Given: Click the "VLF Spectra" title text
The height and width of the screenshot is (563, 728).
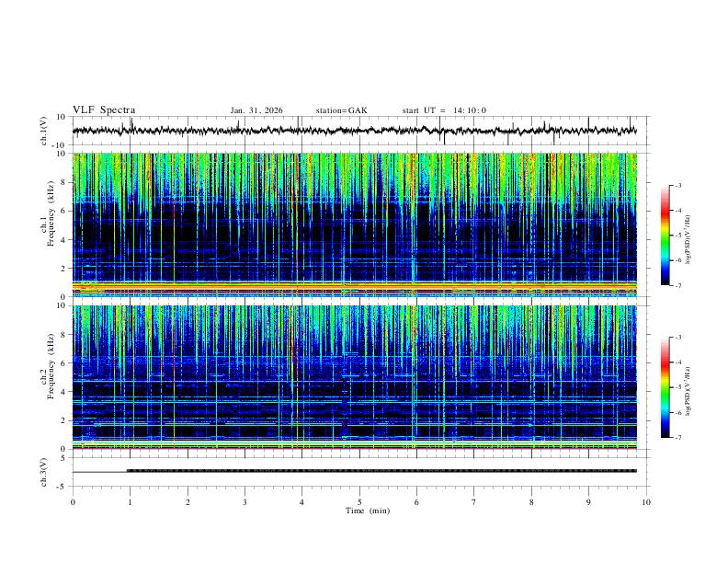Looking at the screenshot, I should [104, 110].
